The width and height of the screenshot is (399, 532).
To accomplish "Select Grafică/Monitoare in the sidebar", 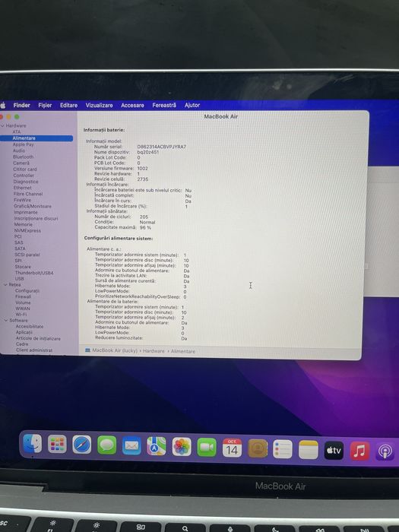I will coord(33,206).
